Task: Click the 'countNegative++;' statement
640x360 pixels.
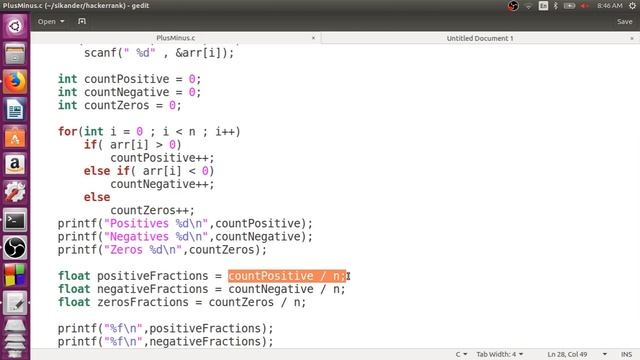Action: pyautogui.click(x=162, y=184)
